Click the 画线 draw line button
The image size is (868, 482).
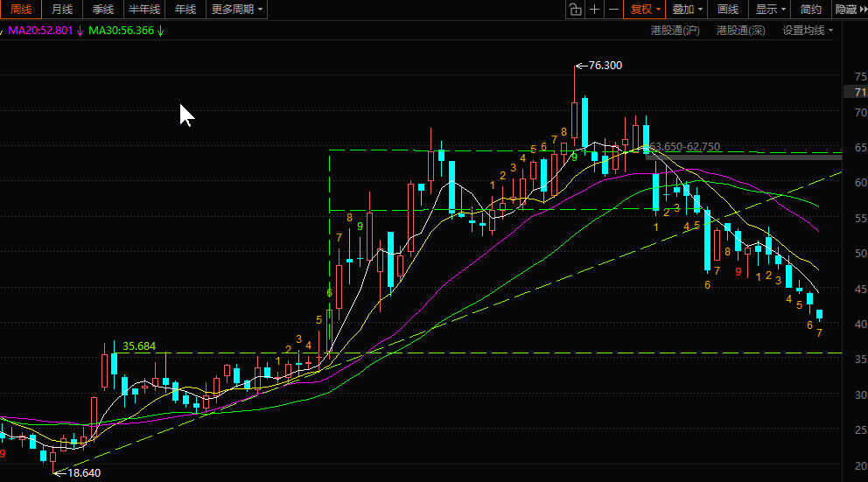[x=728, y=10]
